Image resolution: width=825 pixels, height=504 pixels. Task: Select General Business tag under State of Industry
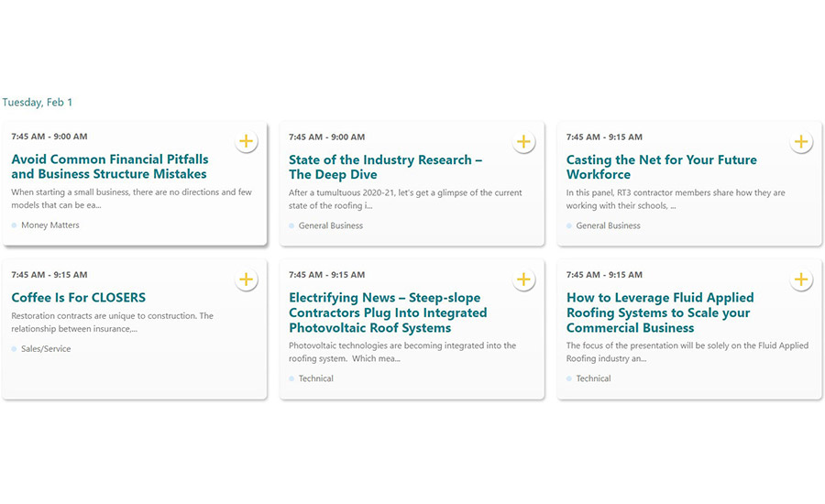(330, 225)
